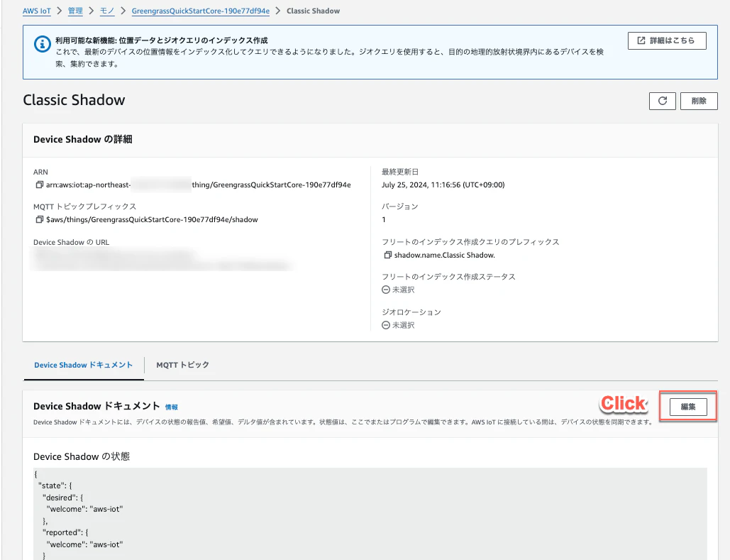Select Device Shadow ドキュメント tab
Viewport: 730px width, 560px height.
(x=83, y=365)
